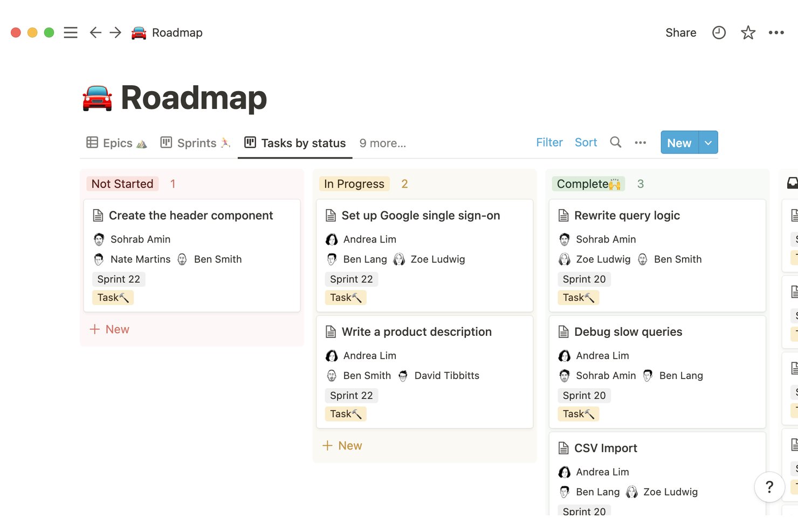This screenshot has height=532, width=798.
Task: Click Ben Smith name on Write a product description
Action: click(367, 376)
